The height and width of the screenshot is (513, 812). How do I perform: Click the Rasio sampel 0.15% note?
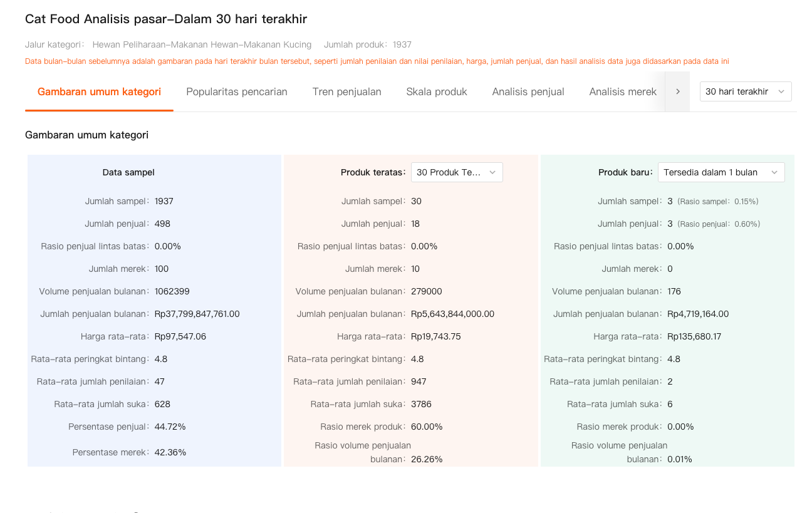coord(718,202)
